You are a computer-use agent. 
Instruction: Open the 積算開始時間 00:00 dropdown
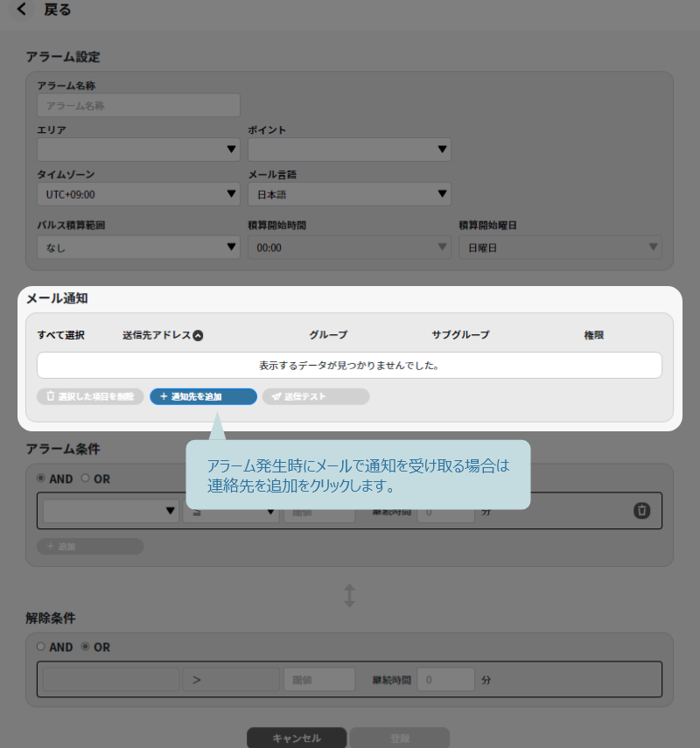tap(349, 248)
